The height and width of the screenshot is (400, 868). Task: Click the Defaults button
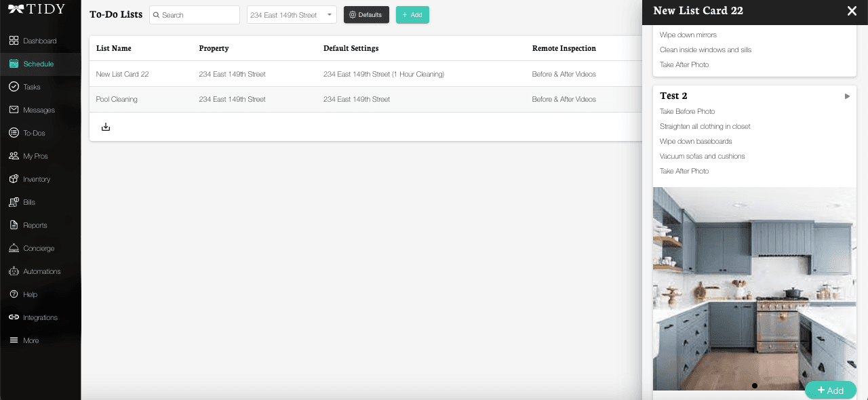click(x=366, y=15)
